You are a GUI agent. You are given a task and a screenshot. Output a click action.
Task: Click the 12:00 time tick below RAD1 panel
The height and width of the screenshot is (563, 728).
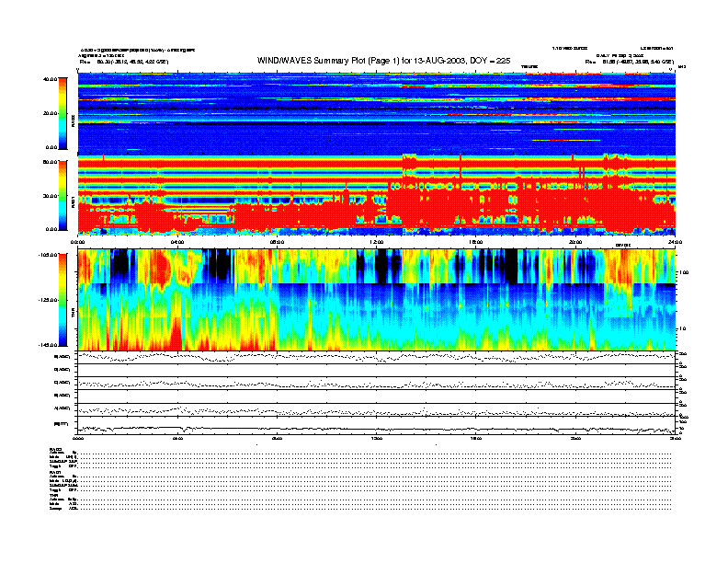click(376, 241)
